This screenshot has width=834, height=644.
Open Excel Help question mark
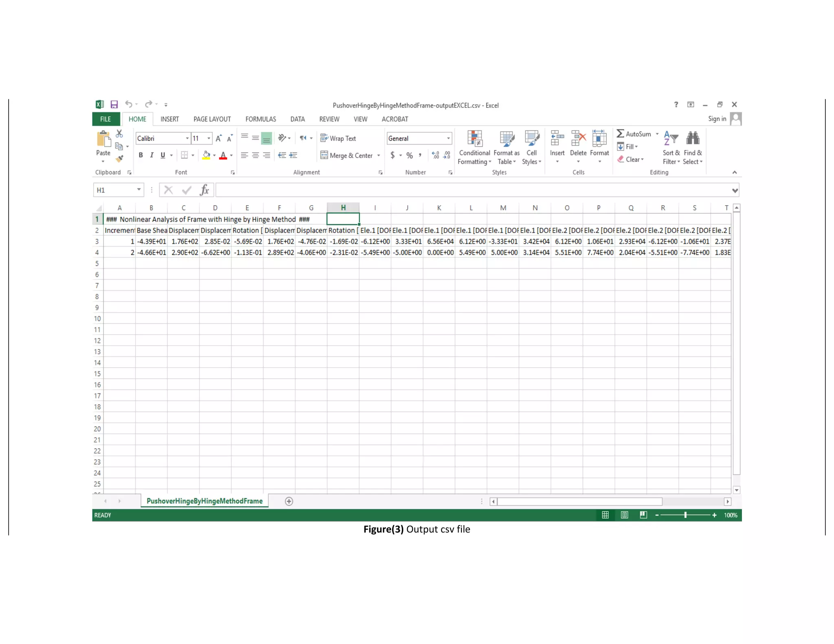[x=676, y=105]
